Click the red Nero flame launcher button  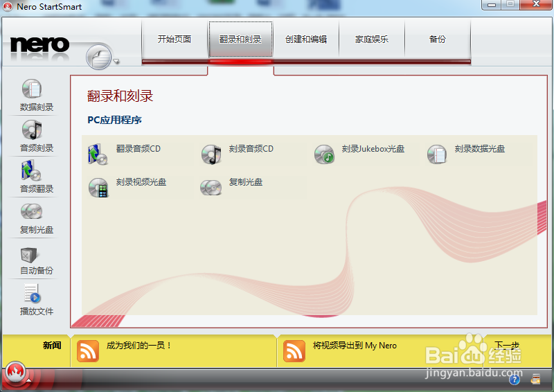coord(15,371)
